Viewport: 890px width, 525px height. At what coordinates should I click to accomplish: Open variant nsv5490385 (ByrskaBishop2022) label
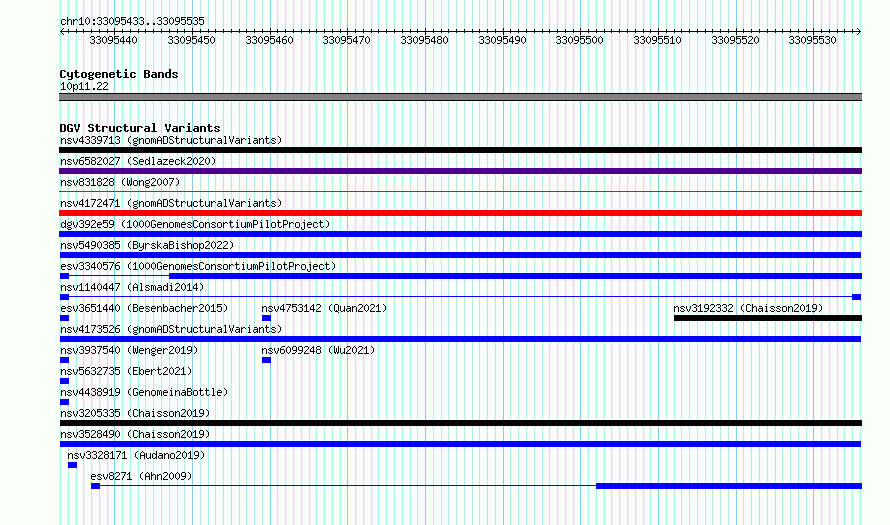point(147,245)
